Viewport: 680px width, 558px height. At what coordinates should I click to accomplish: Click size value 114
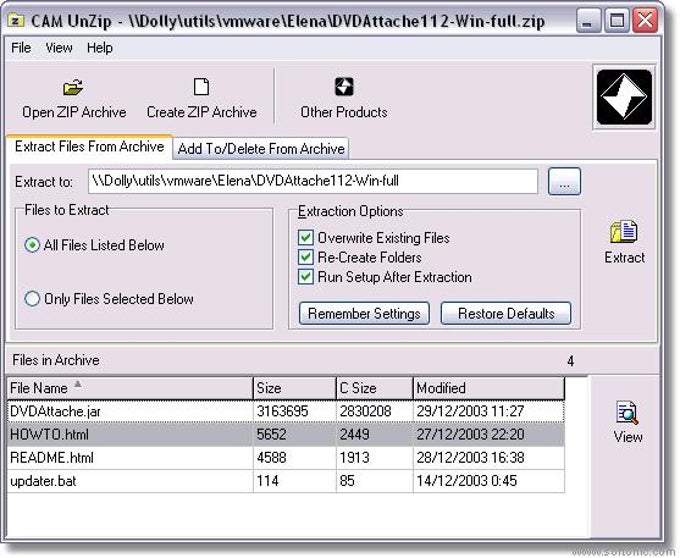pyautogui.click(x=268, y=481)
